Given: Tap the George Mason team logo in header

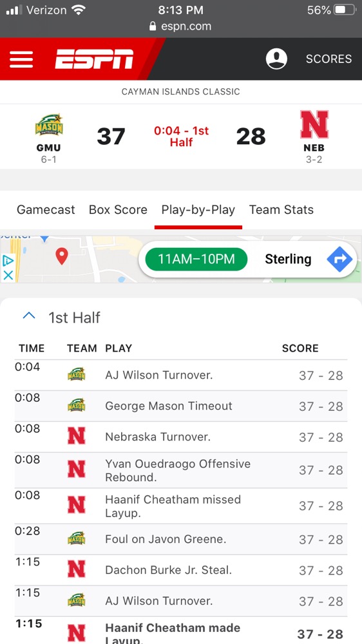Looking at the screenshot, I should (x=49, y=126).
